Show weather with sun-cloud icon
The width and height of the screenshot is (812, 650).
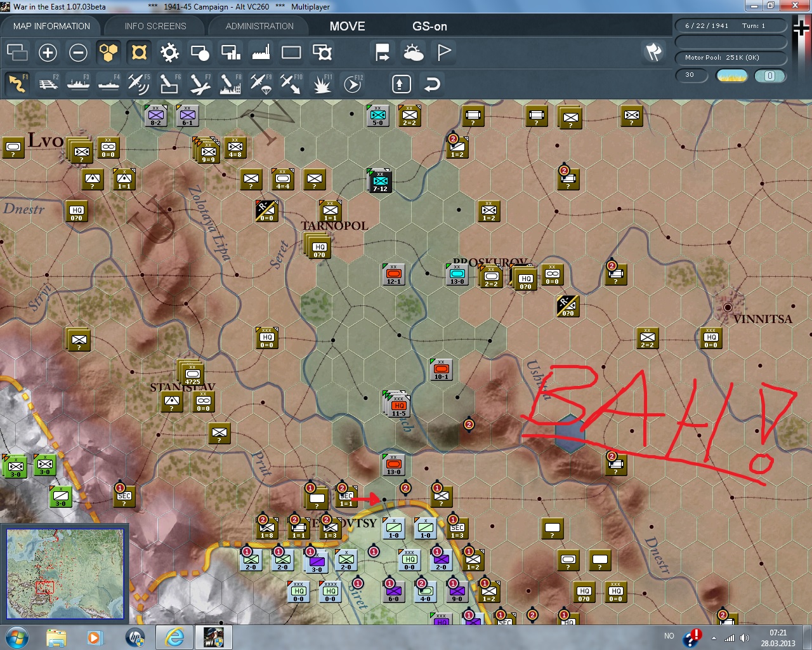pyautogui.click(x=413, y=52)
